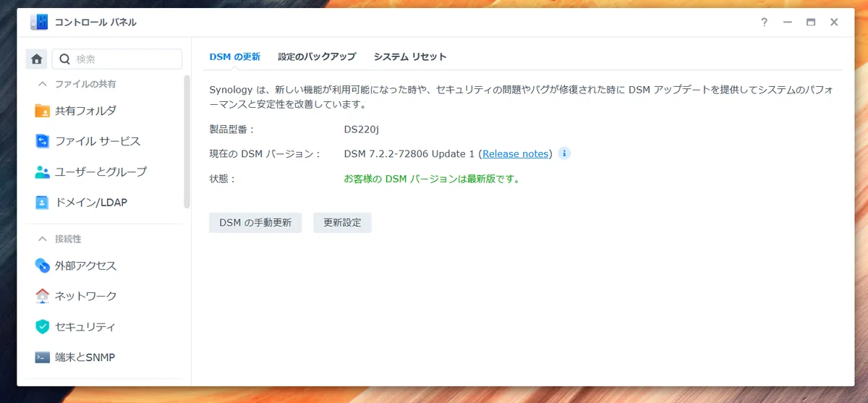Click into the 検索 search field

pos(118,59)
